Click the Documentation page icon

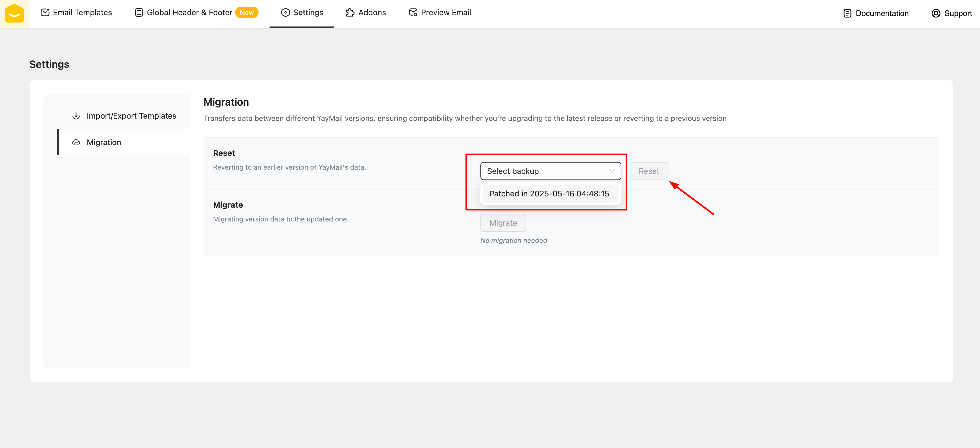(x=847, y=13)
